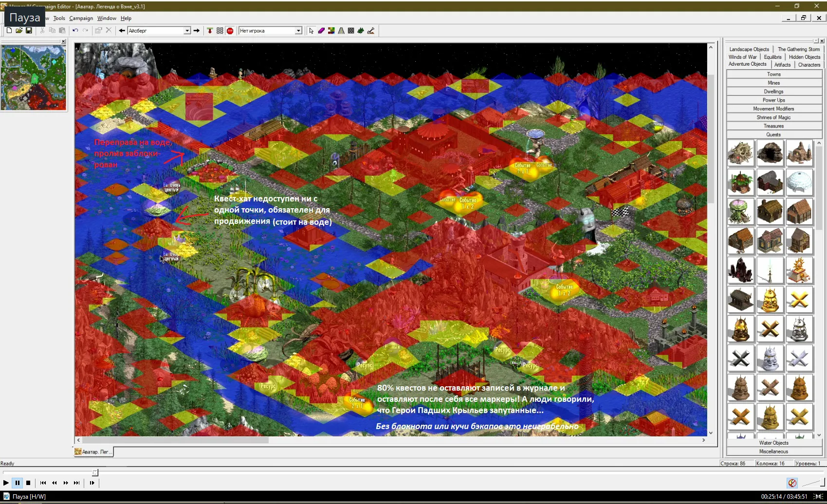The image size is (827, 504).
Task: Open the Help menu
Action: coord(126,18)
